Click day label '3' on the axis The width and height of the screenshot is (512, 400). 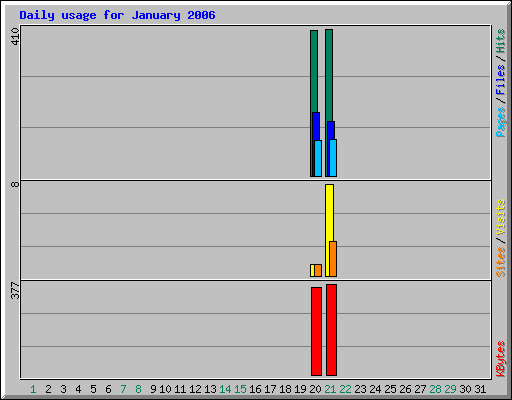pyautogui.click(x=63, y=389)
